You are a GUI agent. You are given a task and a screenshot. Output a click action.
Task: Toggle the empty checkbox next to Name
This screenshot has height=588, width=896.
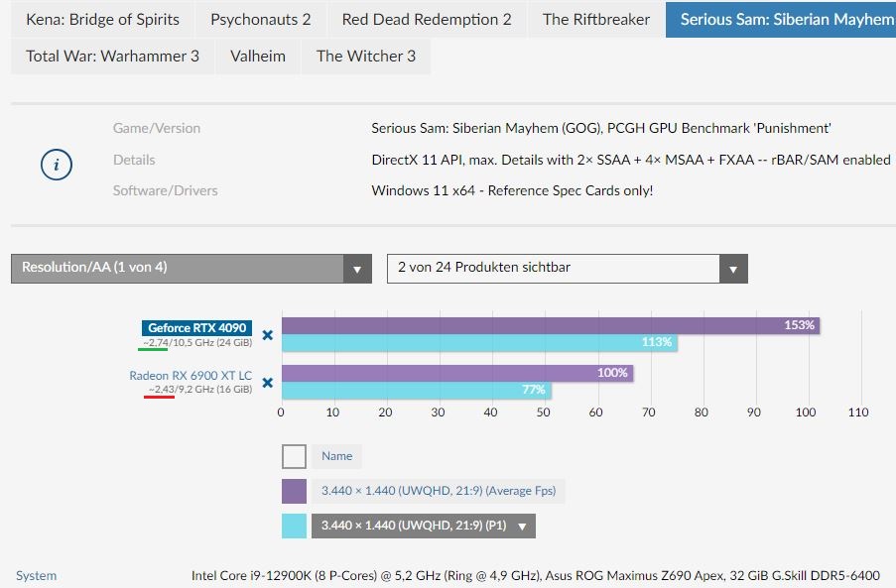click(294, 457)
